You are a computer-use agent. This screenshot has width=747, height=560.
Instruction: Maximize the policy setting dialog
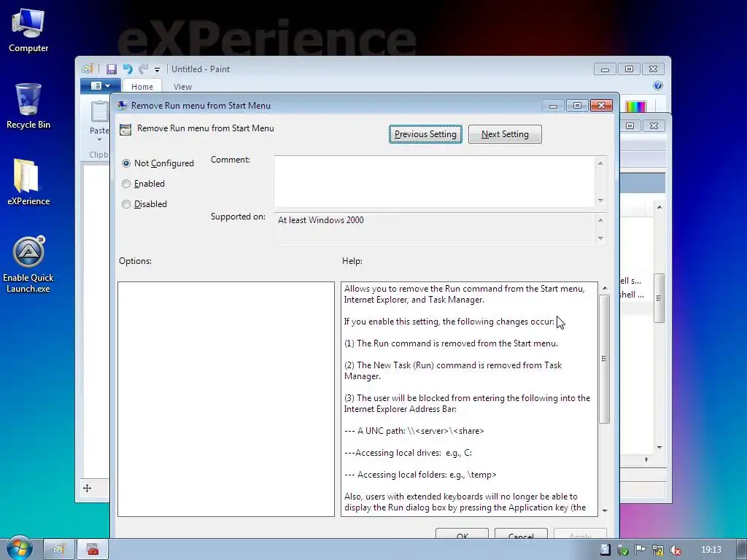point(577,105)
